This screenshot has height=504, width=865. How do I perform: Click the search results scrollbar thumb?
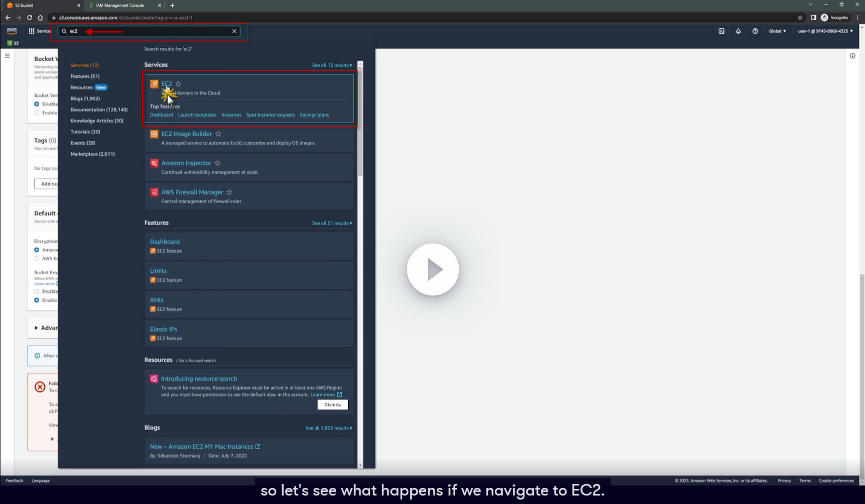coord(360,122)
